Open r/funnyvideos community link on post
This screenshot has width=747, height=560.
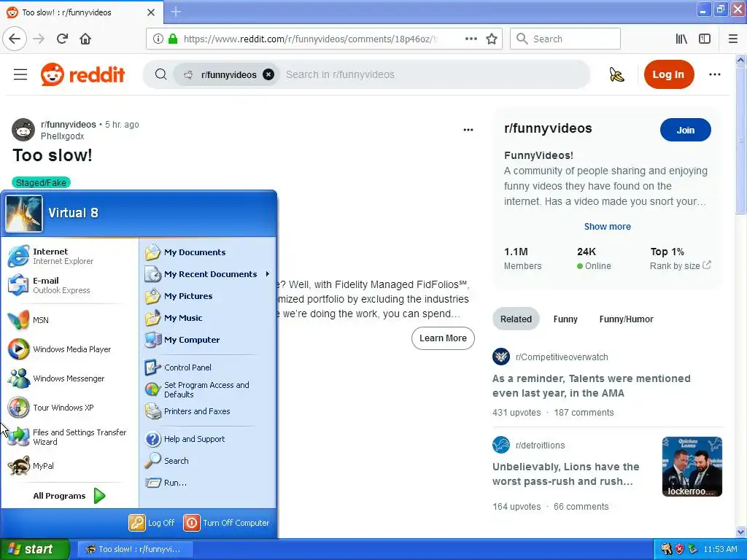tap(69, 125)
